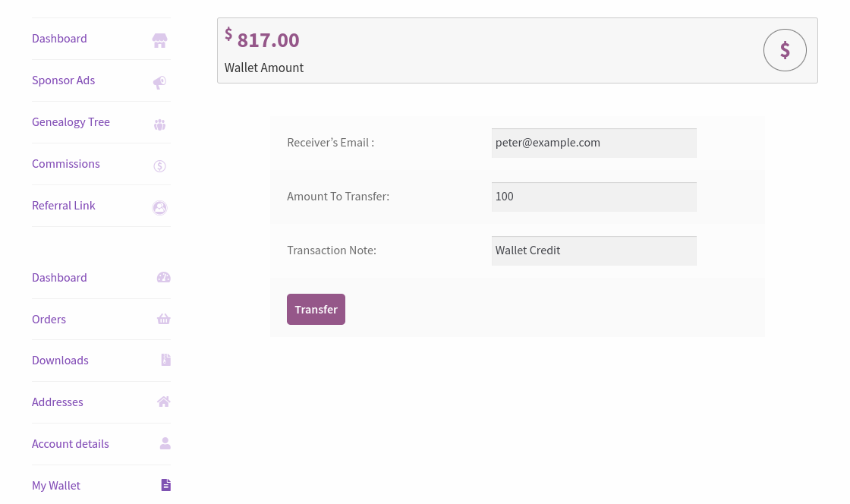This screenshot has height=504, width=850.
Task: Select the Account details person icon
Action: [165, 443]
